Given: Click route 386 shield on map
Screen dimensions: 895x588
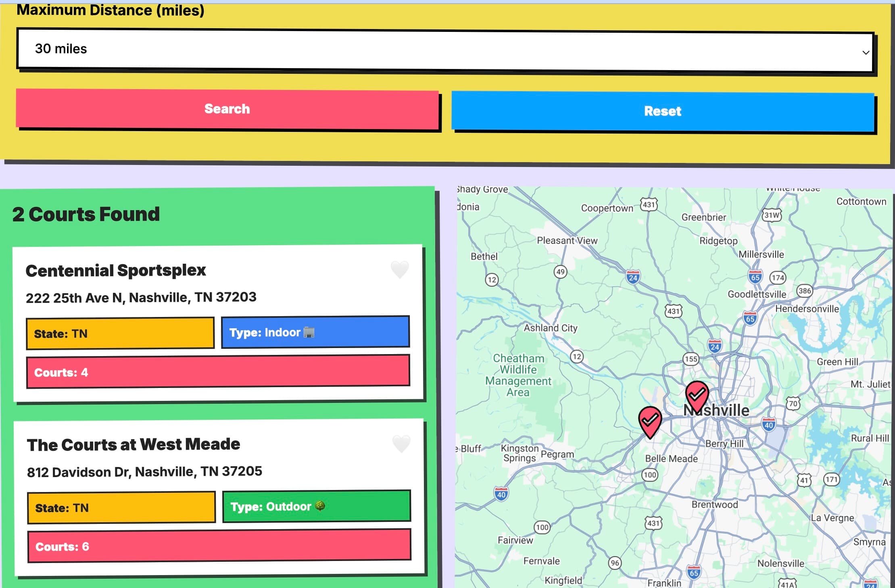Looking at the screenshot, I should click(x=804, y=291).
